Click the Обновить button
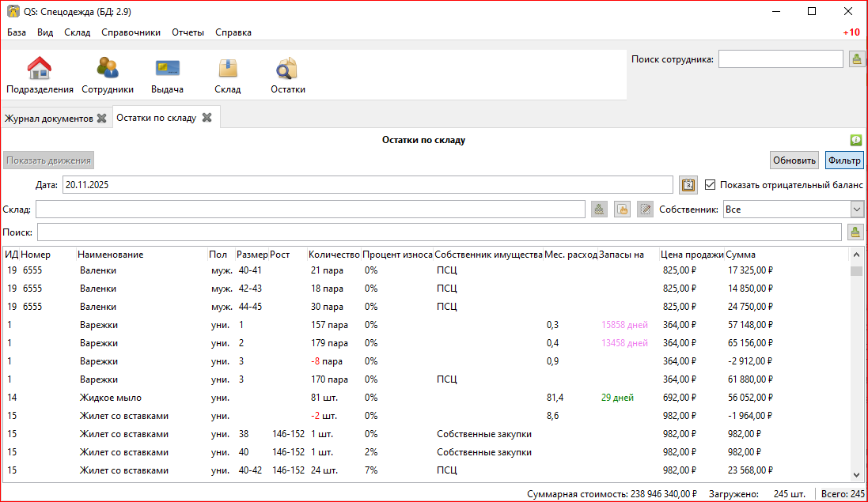Screen dimensions: 868x502 point(794,160)
